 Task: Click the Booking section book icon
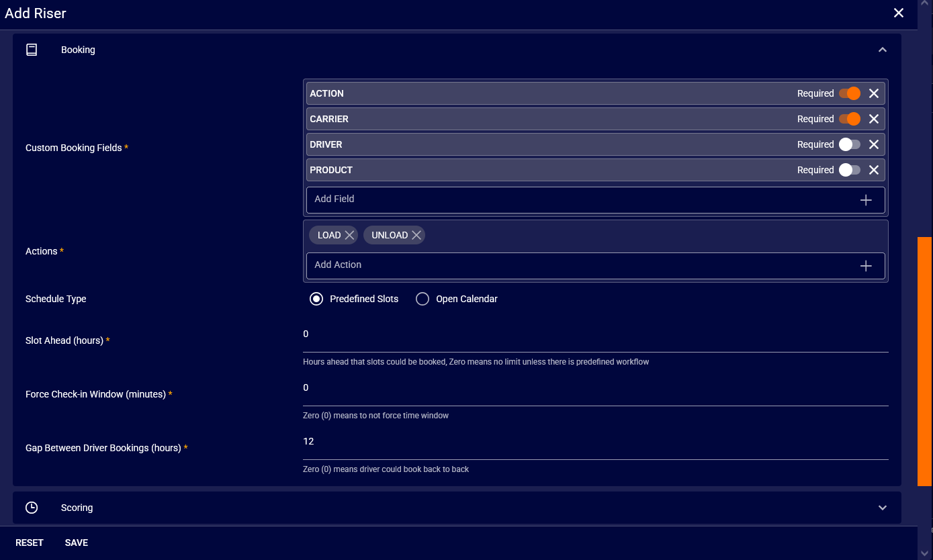pos(32,50)
